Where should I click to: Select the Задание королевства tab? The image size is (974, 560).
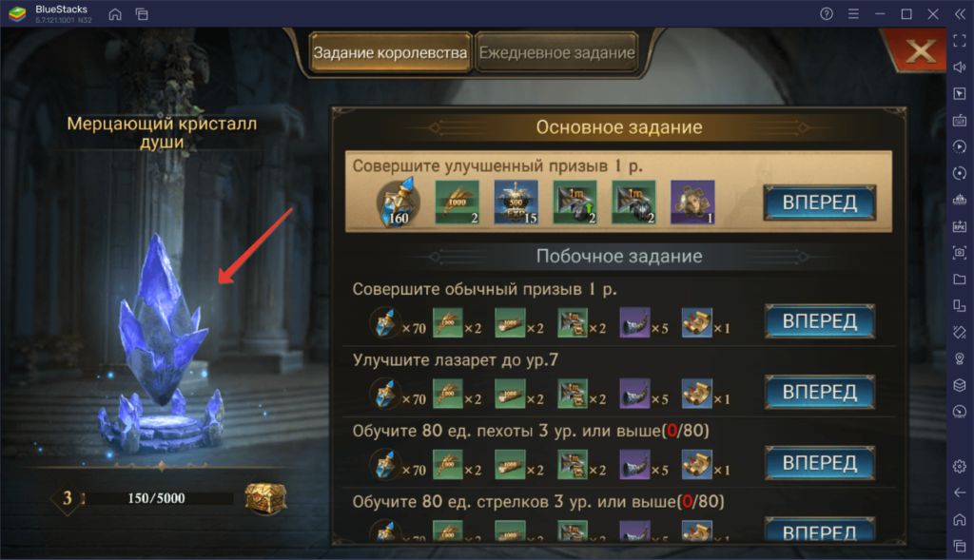(390, 53)
